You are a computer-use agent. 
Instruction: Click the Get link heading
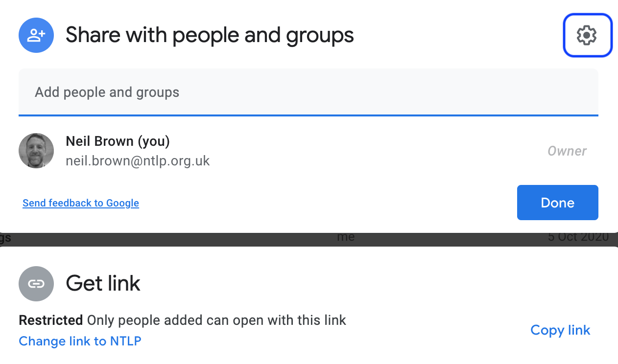pyautogui.click(x=103, y=283)
